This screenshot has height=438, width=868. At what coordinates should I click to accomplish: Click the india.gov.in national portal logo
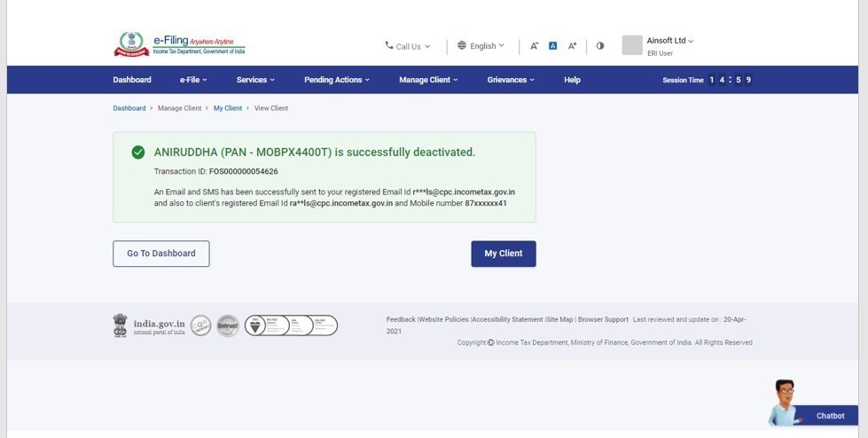click(x=149, y=325)
